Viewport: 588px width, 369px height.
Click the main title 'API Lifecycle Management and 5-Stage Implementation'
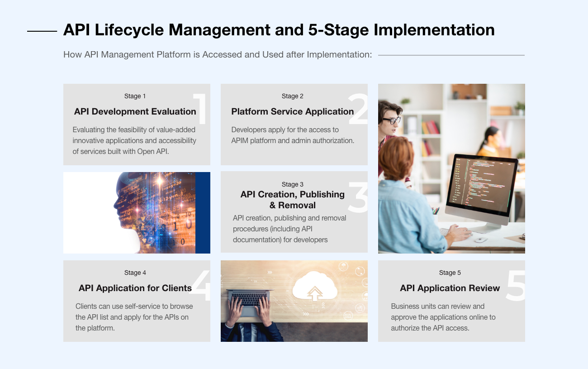[x=279, y=30]
